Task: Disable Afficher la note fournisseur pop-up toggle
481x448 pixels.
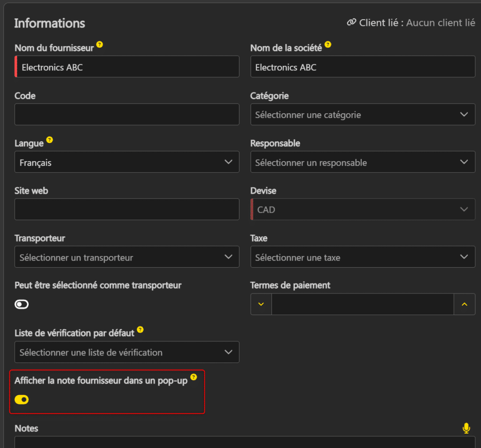Action: (22, 400)
